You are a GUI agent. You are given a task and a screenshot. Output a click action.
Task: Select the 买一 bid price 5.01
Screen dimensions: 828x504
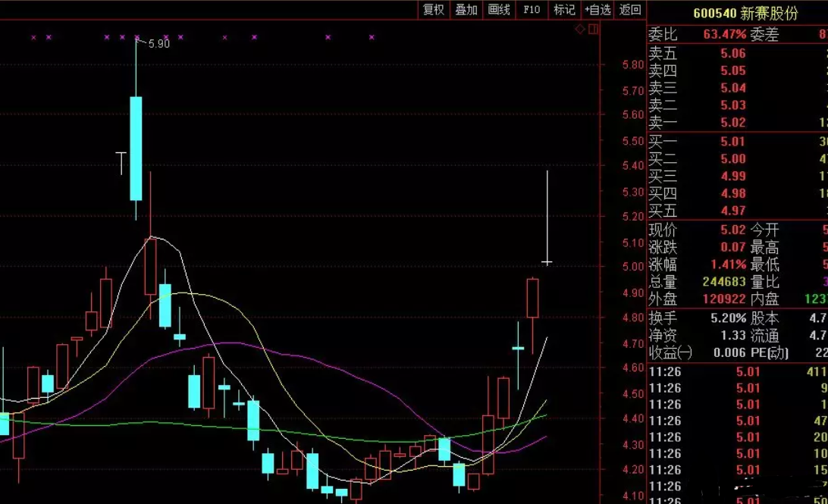(733, 142)
